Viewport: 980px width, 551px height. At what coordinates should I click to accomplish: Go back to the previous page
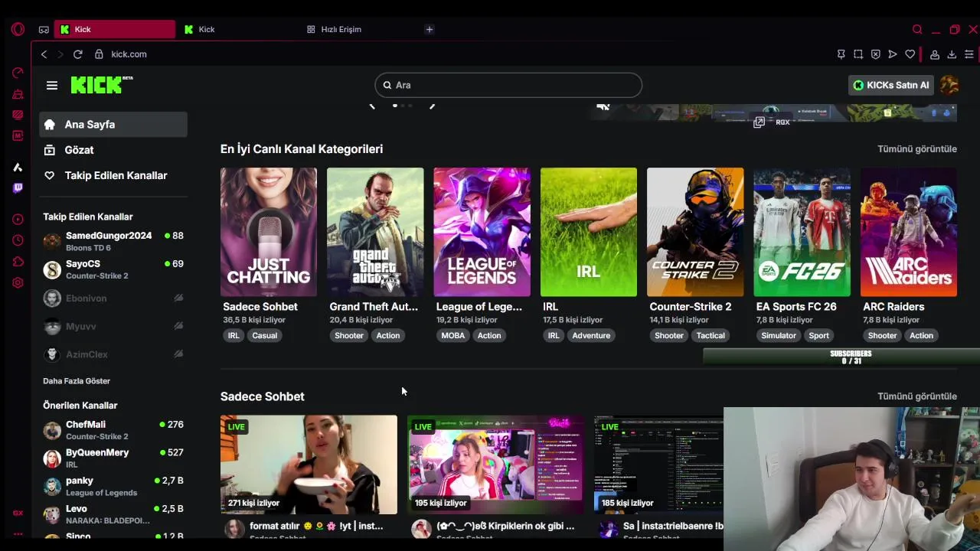point(44,54)
